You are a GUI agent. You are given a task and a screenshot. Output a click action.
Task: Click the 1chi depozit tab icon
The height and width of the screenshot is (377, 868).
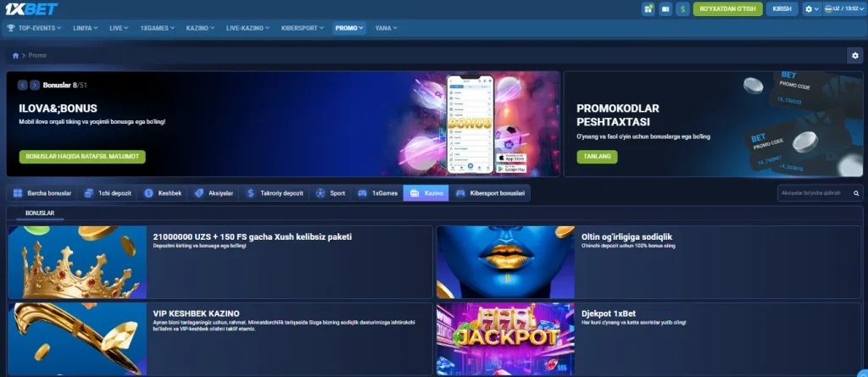[88, 193]
